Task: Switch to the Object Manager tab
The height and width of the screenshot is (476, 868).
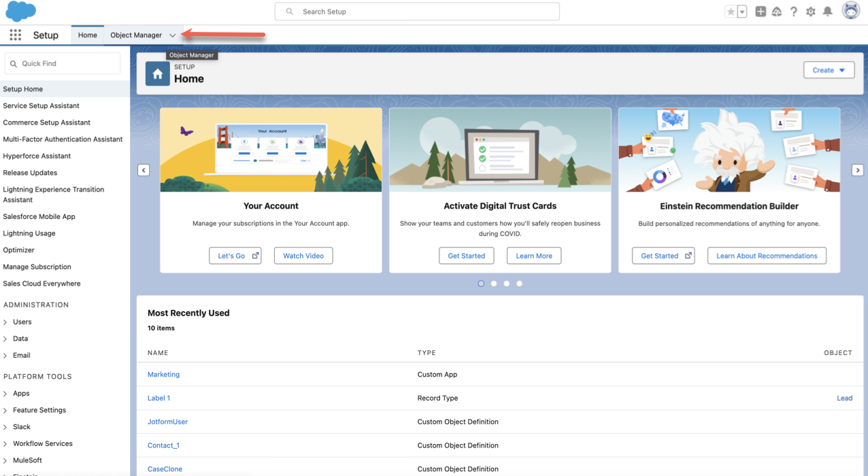Action: [x=136, y=35]
